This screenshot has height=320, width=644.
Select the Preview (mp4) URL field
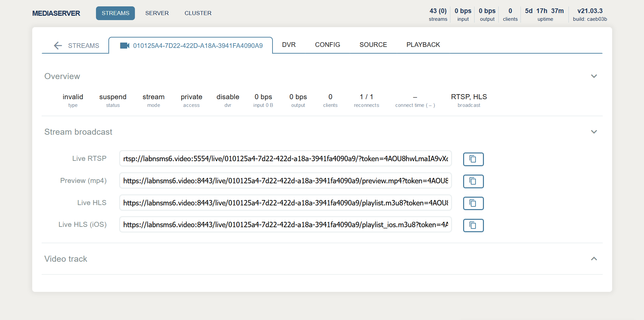pos(285,181)
